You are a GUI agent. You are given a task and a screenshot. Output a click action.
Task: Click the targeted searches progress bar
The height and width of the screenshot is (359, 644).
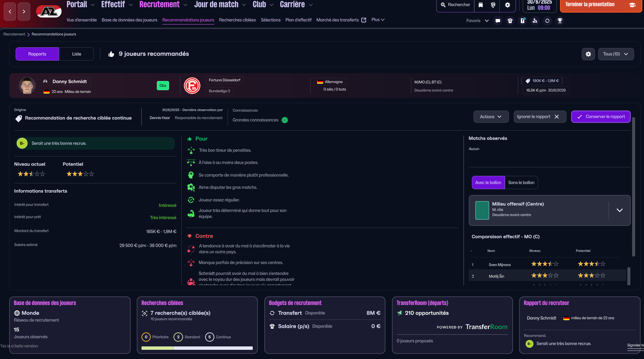[197, 348]
